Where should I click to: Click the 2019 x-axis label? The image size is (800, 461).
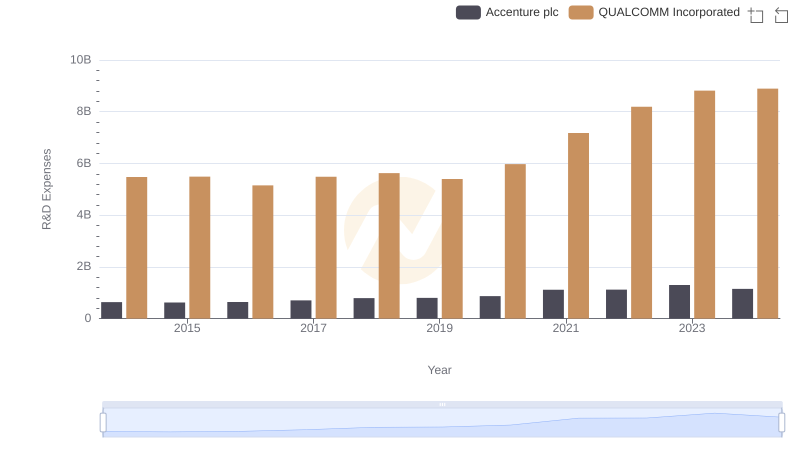click(x=439, y=328)
